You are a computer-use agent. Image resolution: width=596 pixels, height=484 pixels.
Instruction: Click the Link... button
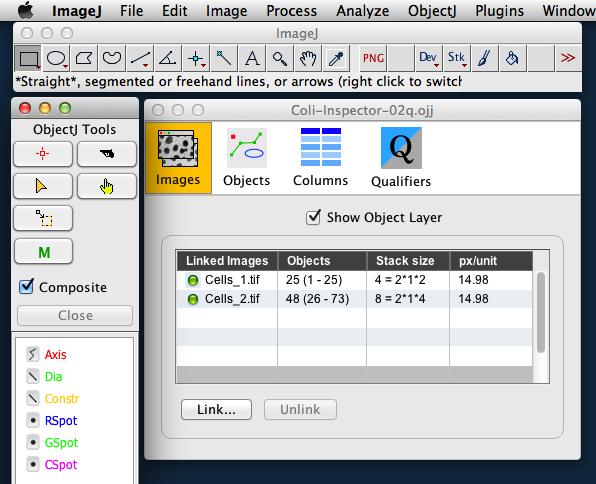216,409
